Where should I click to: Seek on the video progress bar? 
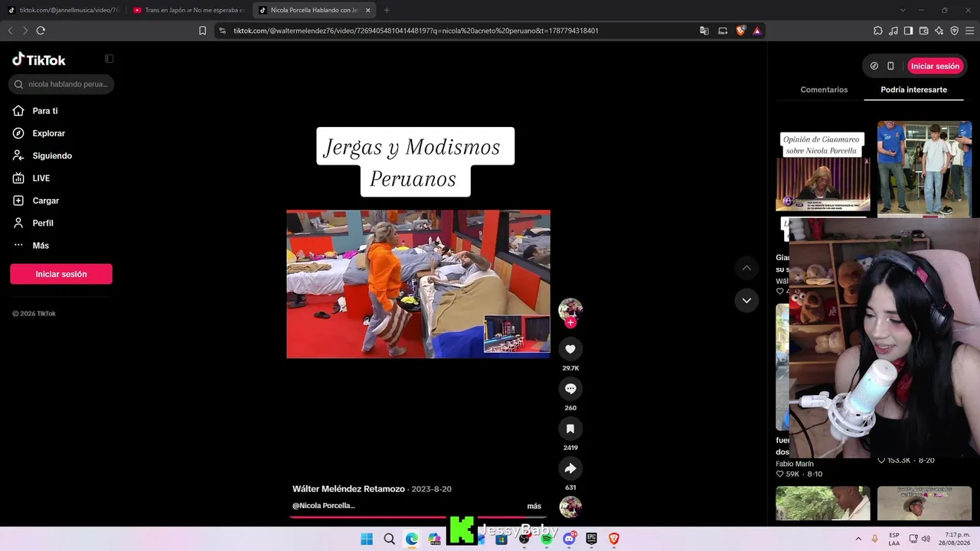(x=417, y=517)
